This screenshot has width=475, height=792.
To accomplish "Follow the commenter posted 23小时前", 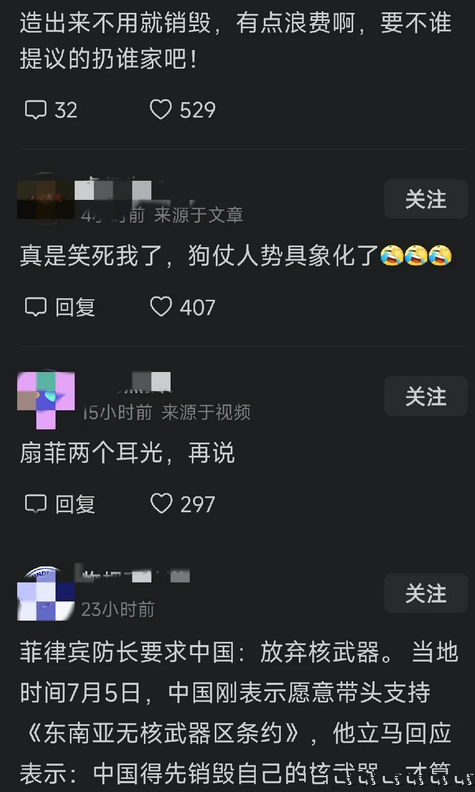I will click(x=426, y=593).
